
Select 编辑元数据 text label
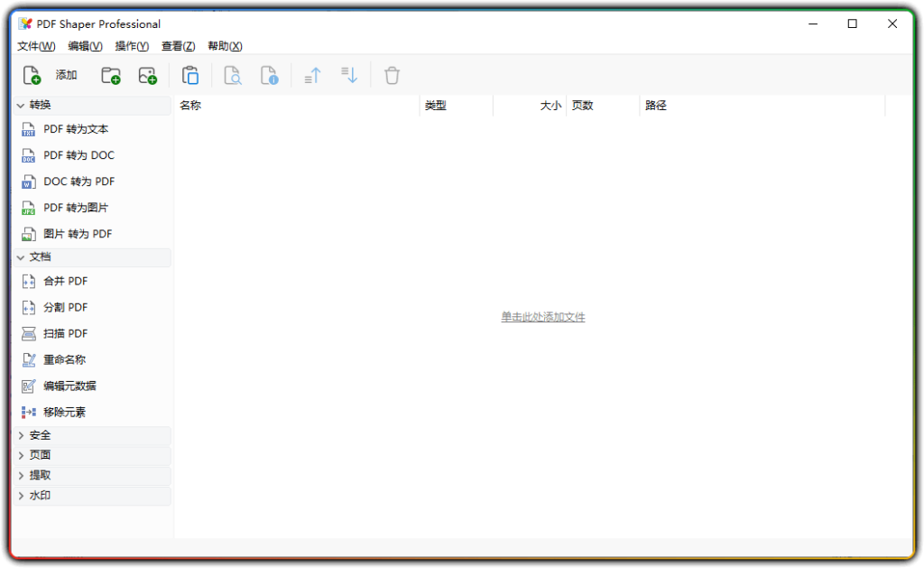(x=69, y=386)
